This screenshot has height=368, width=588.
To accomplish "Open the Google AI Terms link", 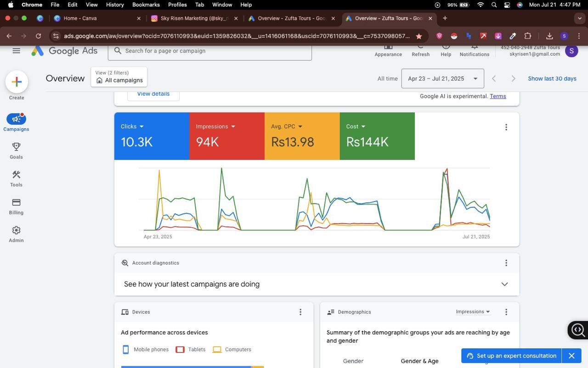I will click(498, 96).
